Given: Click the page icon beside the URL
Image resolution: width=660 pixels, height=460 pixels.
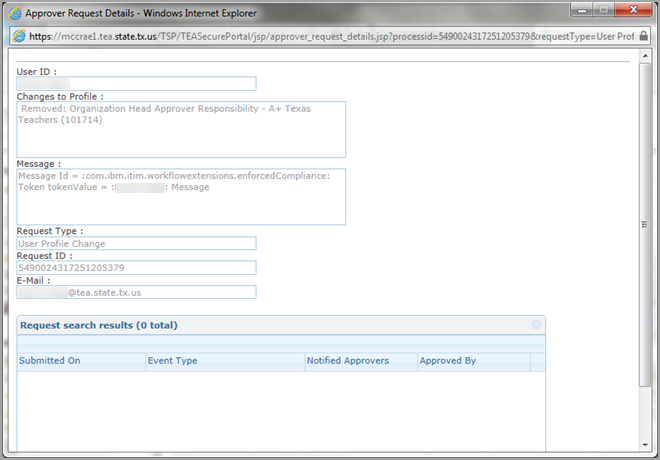Looking at the screenshot, I should tap(18, 36).
